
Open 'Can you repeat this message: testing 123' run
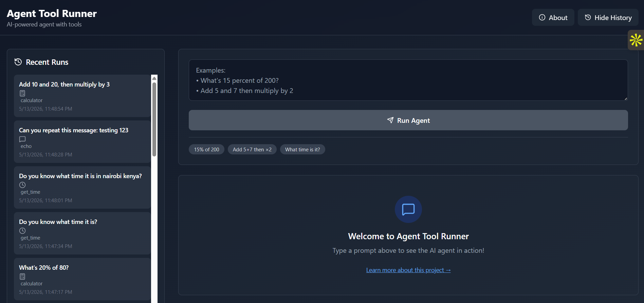[82, 141]
